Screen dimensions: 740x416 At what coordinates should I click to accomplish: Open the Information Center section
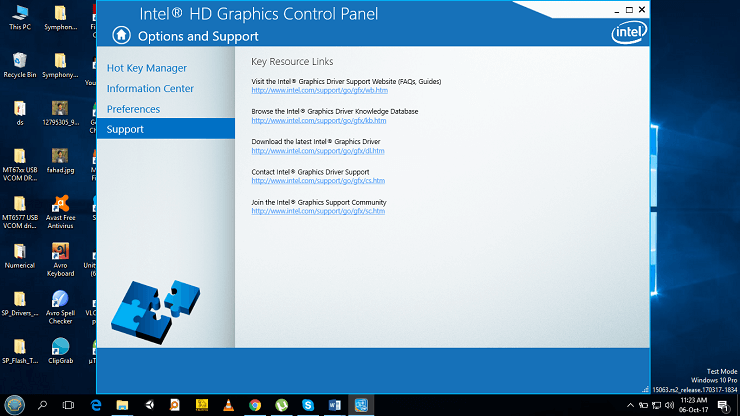tap(150, 88)
